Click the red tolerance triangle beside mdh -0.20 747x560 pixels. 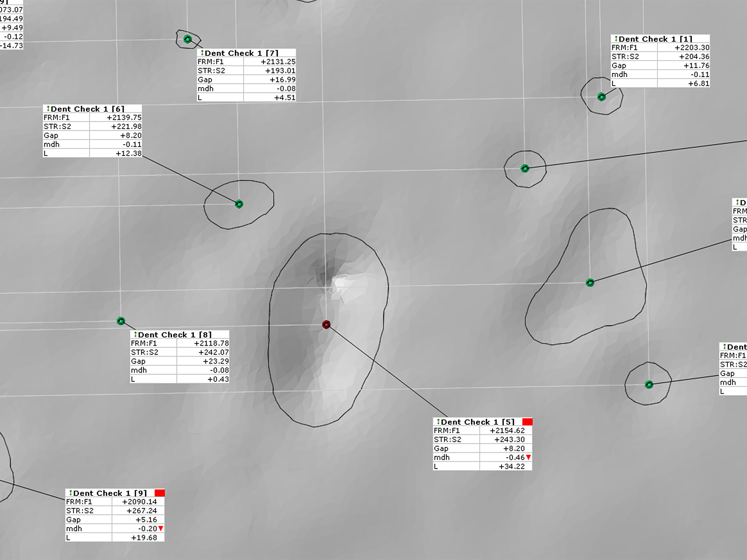coord(160,528)
